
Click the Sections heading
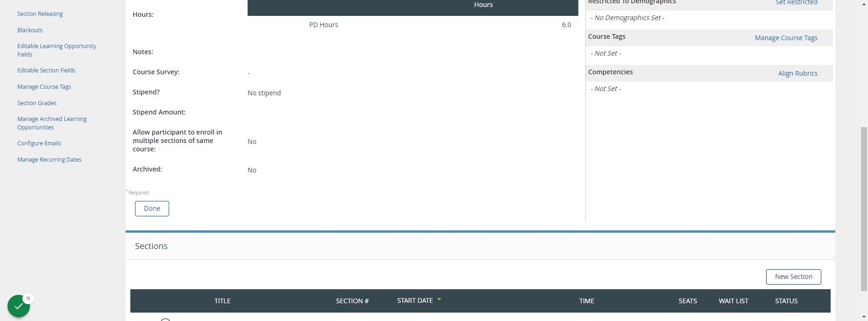point(151,246)
